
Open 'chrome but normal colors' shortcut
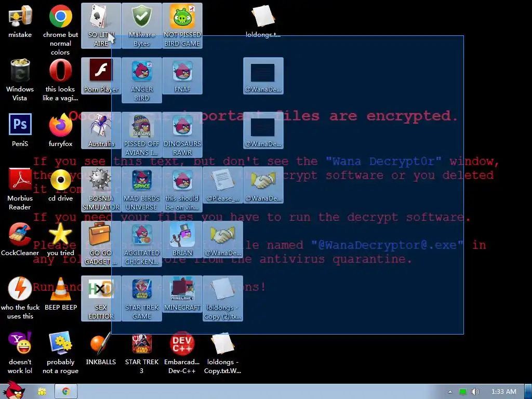pos(60,30)
